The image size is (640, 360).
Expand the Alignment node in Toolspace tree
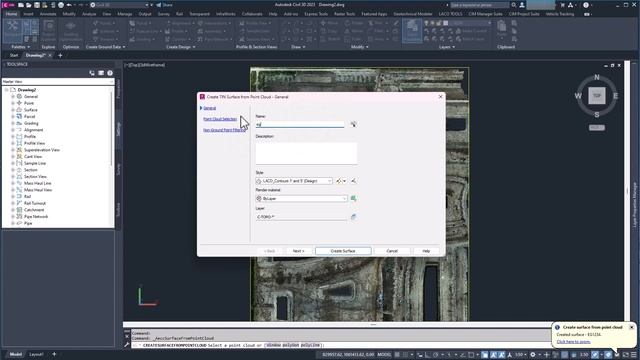[x=13, y=130]
